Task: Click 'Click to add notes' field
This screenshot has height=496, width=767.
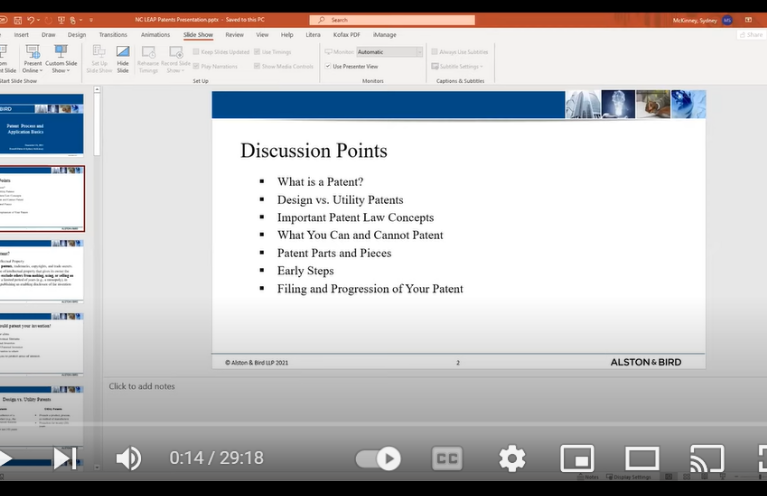Action: click(x=141, y=386)
